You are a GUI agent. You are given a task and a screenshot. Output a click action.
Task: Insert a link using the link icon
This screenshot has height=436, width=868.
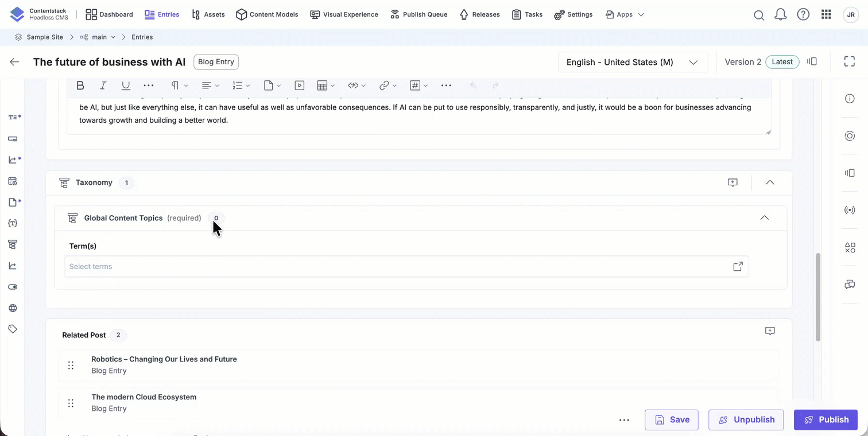384,85
